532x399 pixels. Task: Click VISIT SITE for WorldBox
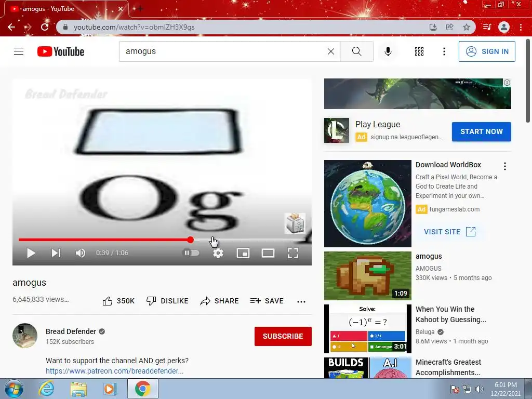point(449,232)
